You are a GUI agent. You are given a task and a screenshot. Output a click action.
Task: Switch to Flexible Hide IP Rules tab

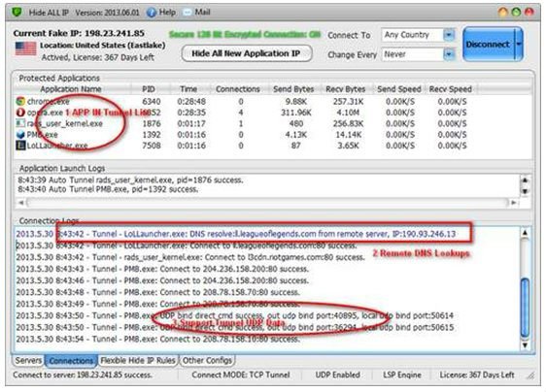pos(138,360)
